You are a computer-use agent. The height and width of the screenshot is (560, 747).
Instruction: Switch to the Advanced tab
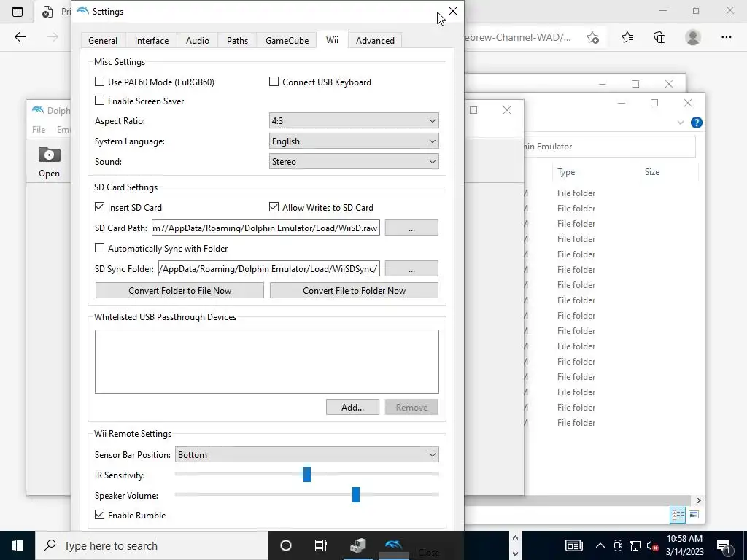[x=376, y=41]
